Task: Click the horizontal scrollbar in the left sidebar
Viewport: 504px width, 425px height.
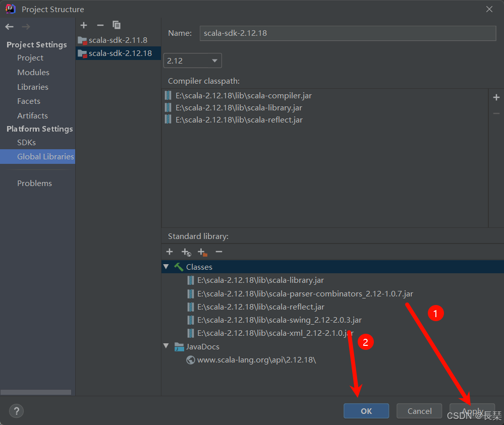Action: coord(36,392)
